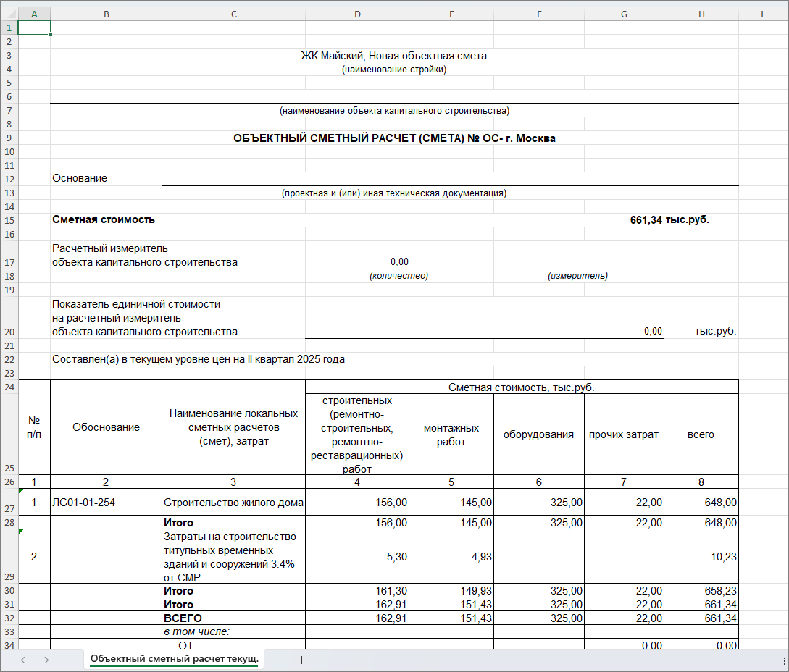Image resolution: width=789 pixels, height=672 pixels.
Task: Open the Объектный сметный расчет текущ. sheet tab
Action: pos(174,660)
